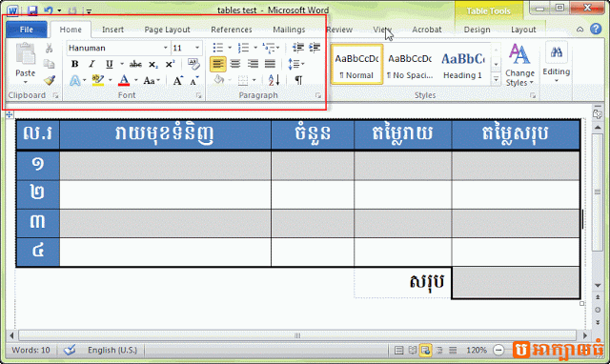Toggle Italic formatting
Image resolution: width=610 pixels, height=364 pixels.
[x=91, y=64]
